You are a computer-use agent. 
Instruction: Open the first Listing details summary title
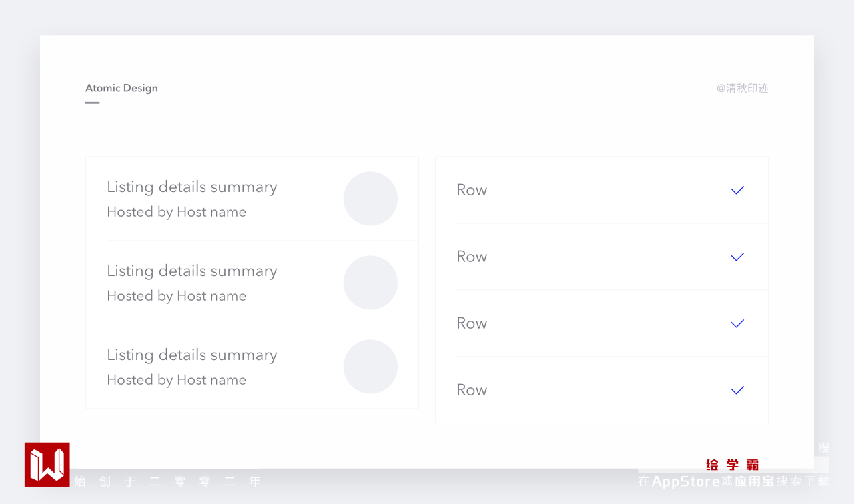coord(192,187)
